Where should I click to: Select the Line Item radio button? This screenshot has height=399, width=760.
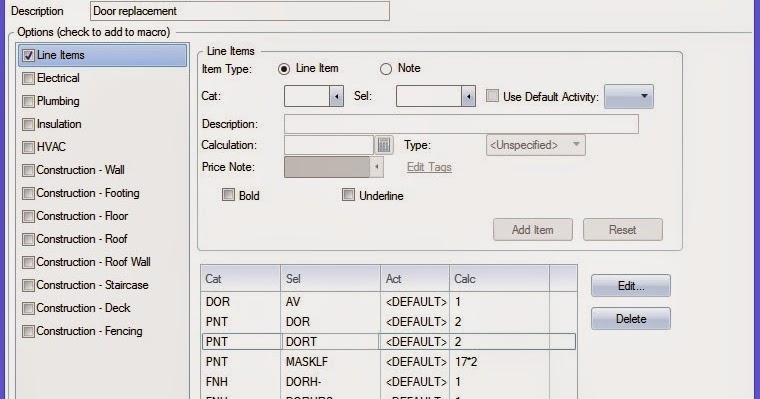pos(284,69)
